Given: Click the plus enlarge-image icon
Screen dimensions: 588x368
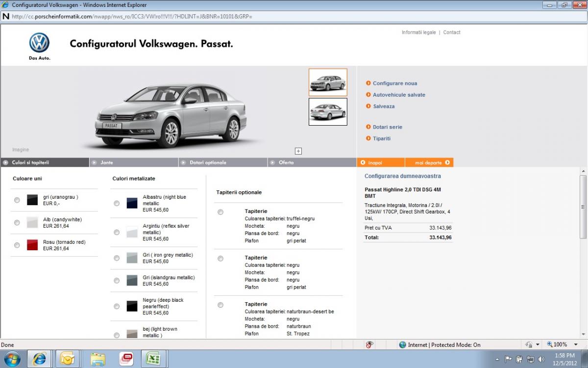Looking at the screenshot, I should [298, 151].
